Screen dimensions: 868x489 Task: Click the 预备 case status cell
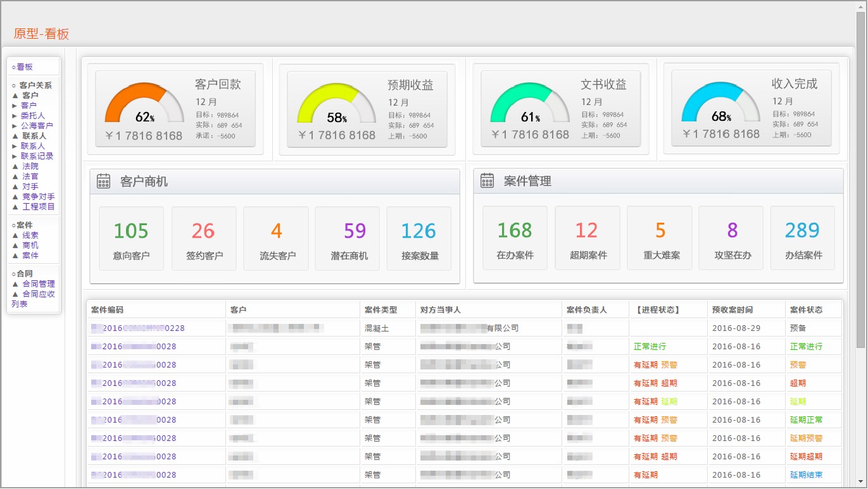798,328
